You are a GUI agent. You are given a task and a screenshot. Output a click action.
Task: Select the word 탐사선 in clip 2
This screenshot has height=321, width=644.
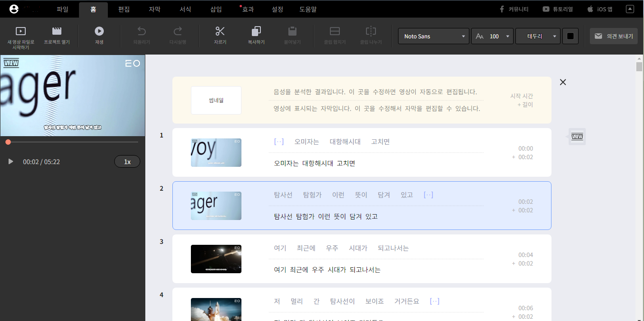(x=283, y=195)
